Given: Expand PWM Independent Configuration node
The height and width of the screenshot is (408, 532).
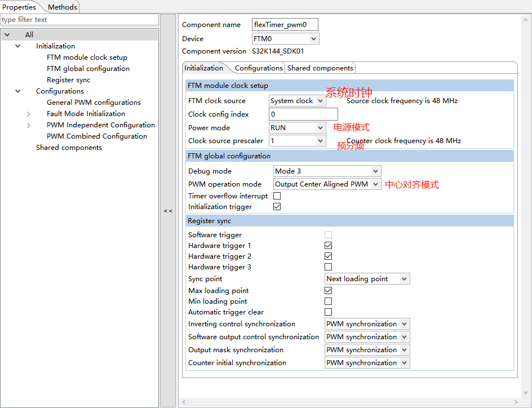Looking at the screenshot, I should click(x=29, y=125).
